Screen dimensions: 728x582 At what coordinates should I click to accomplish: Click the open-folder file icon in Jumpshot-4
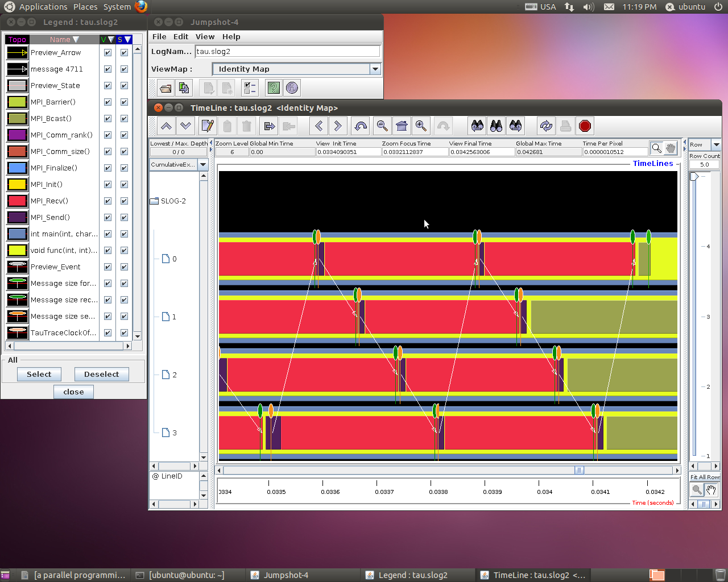click(166, 88)
